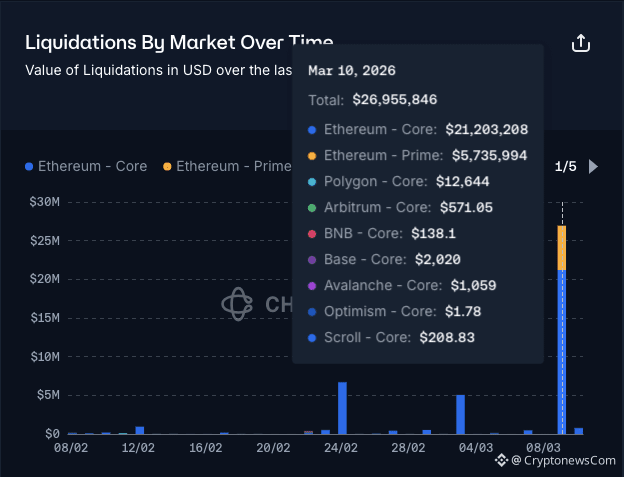Click the share/export icon in header
Viewport: 624px width, 477px height.
point(581,43)
